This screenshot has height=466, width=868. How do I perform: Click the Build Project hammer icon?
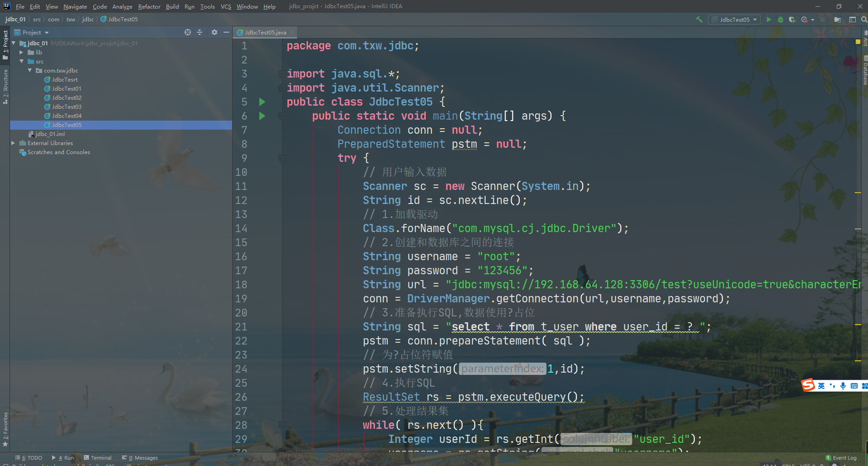(x=699, y=19)
